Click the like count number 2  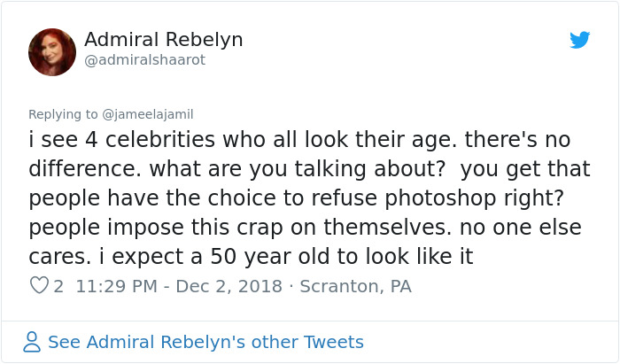point(58,286)
